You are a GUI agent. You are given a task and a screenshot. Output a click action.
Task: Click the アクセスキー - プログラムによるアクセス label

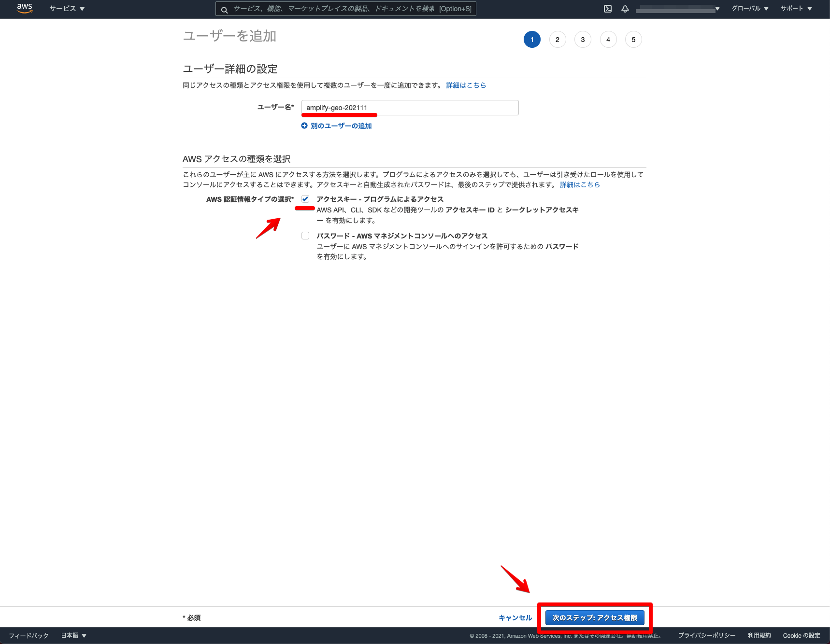(380, 199)
